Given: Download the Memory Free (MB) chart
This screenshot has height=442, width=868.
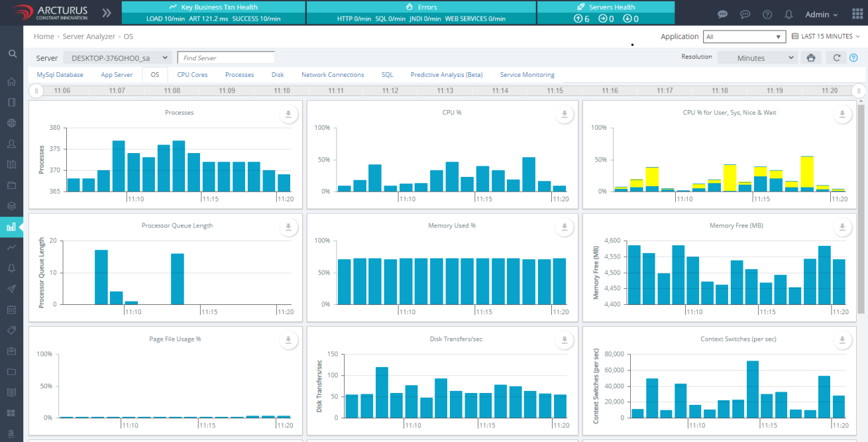Looking at the screenshot, I should [x=841, y=227].
